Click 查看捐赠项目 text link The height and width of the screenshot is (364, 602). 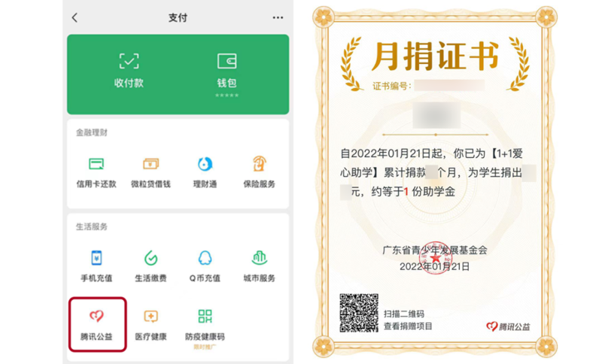point(409,326)
